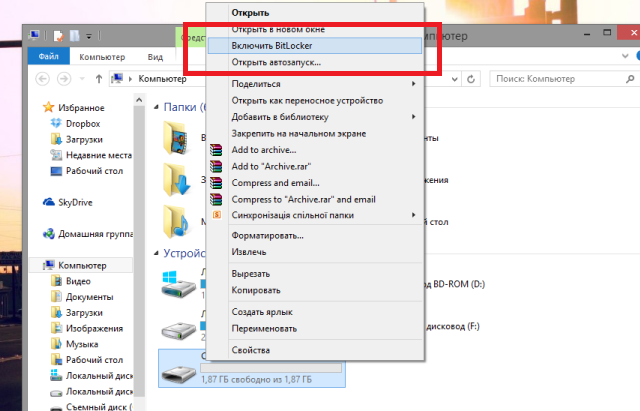This screenshot has height=411, width=640.
Task: Click the music folder thumbnail
Action: [x=177, y=222]
